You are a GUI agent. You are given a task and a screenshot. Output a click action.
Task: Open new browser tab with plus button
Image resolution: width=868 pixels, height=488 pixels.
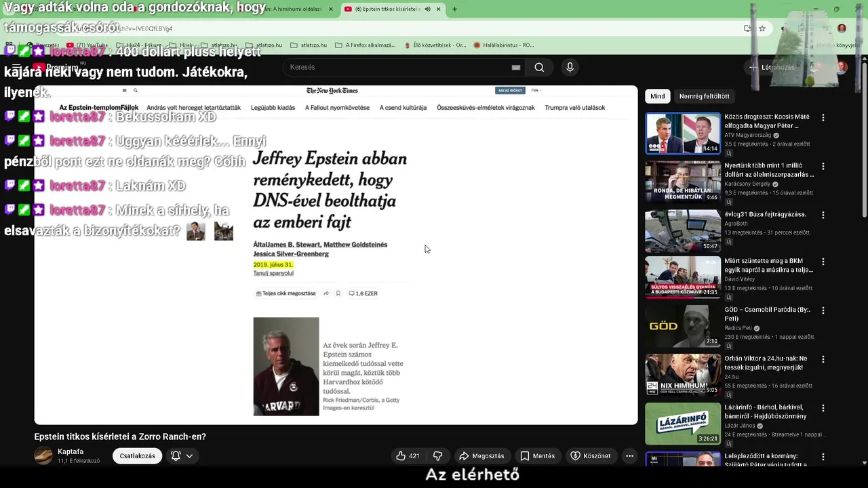[x=454, y=9]
